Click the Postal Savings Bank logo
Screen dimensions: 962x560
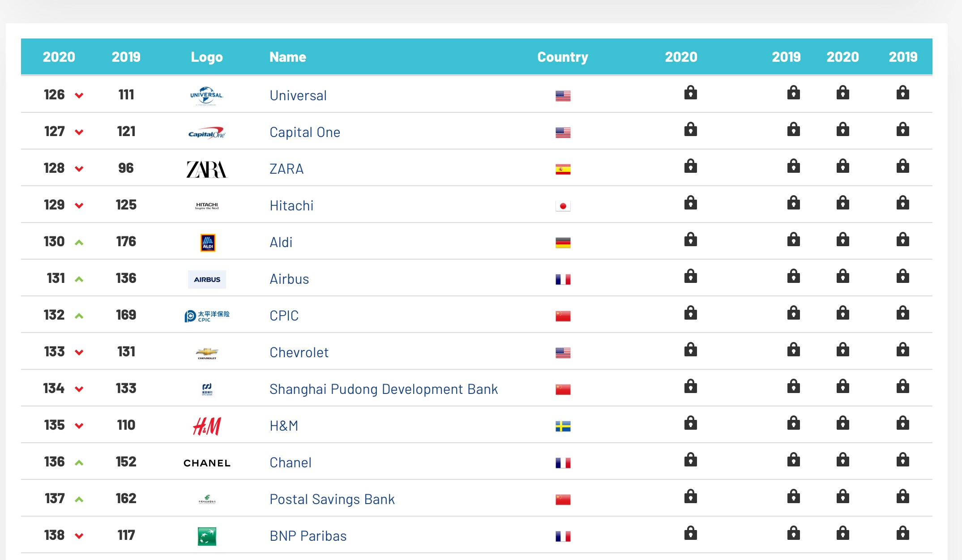pyautogui.click(x=207, y=500)
